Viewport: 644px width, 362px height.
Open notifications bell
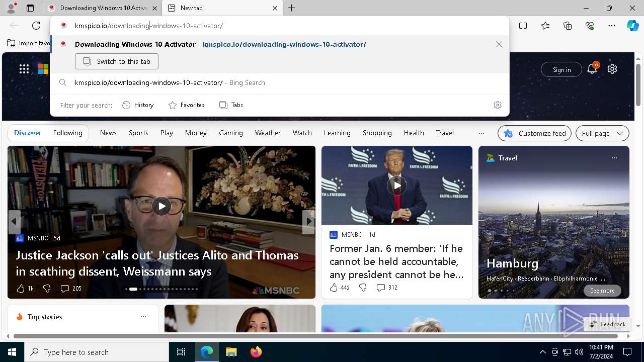point(592,69)
